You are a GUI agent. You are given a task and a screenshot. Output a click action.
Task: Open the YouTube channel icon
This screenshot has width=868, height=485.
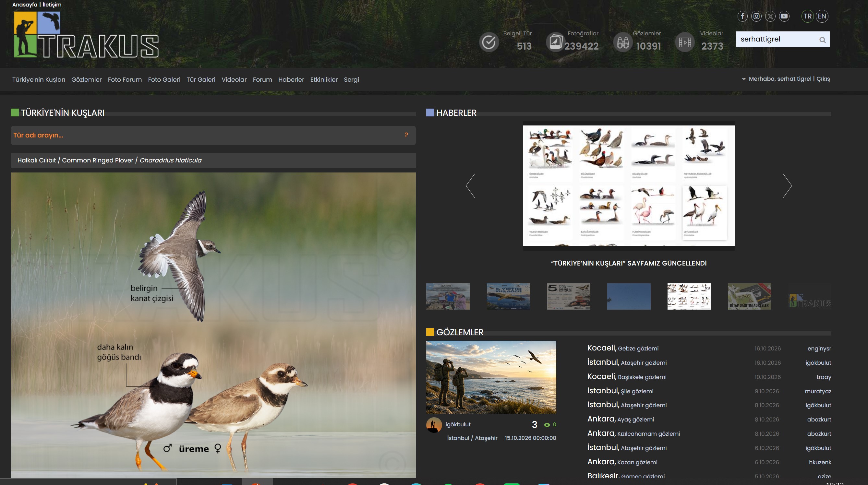pyautogui.click(x=784, y=16)
